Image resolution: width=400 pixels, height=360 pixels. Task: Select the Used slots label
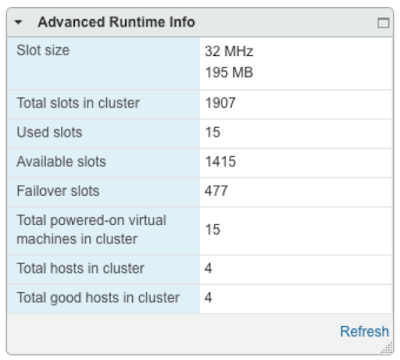pyautogui.click(x=49, y=132)
